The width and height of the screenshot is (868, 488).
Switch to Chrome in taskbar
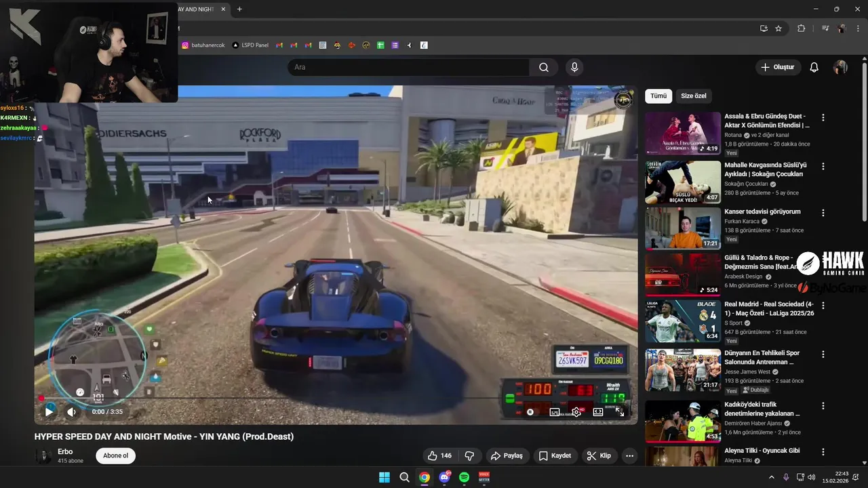[425, 477]
